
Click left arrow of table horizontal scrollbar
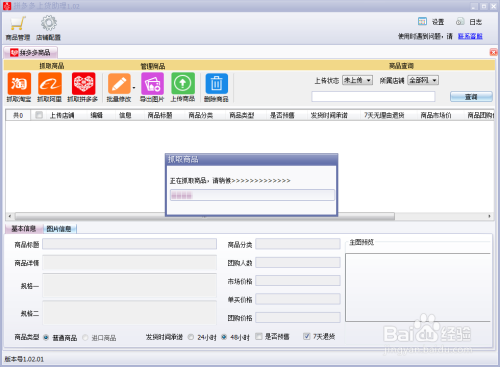pyautogui.click(x=10, y=216)
